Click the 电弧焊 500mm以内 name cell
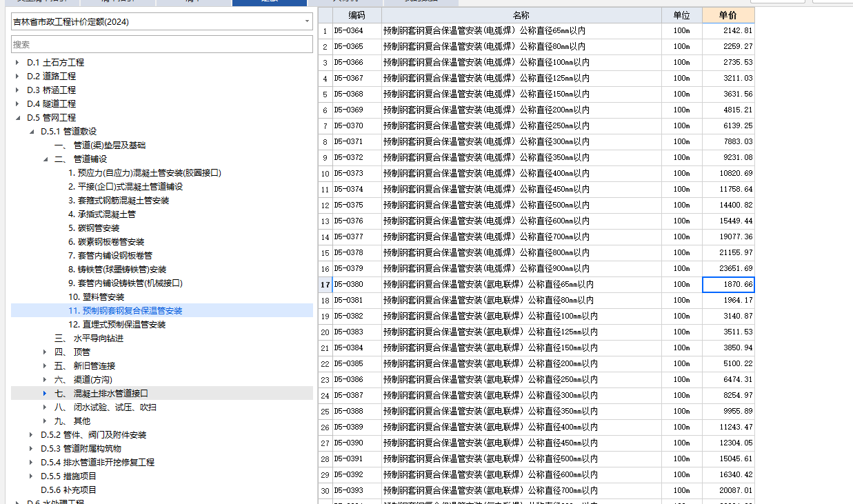 tap(521, 205)
